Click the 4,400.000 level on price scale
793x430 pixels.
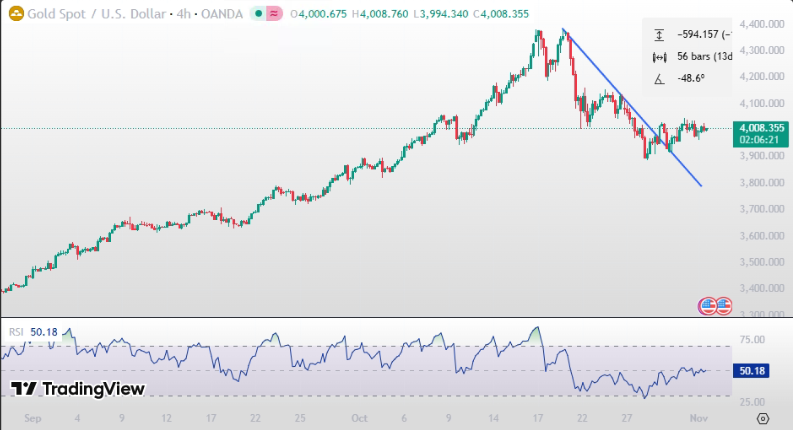point(760,23)
